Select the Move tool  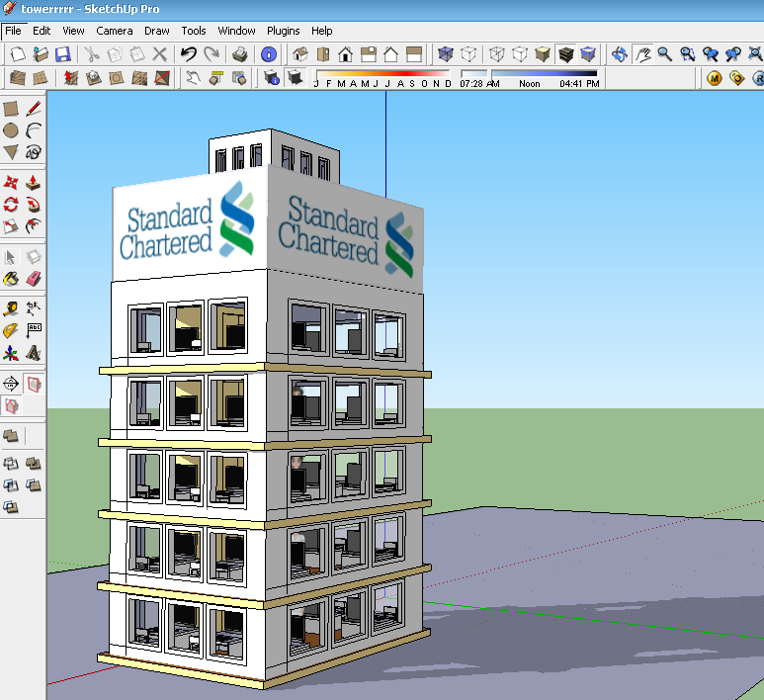(11, 183)
